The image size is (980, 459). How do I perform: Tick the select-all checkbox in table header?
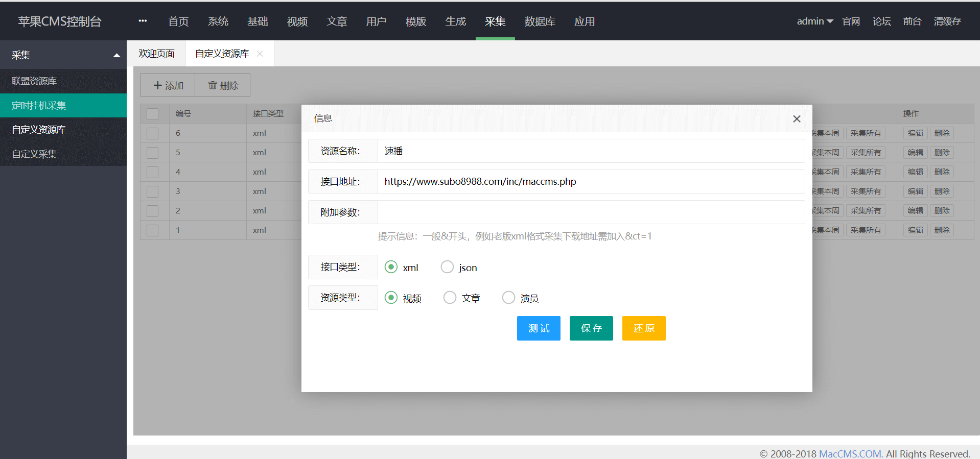152,114
